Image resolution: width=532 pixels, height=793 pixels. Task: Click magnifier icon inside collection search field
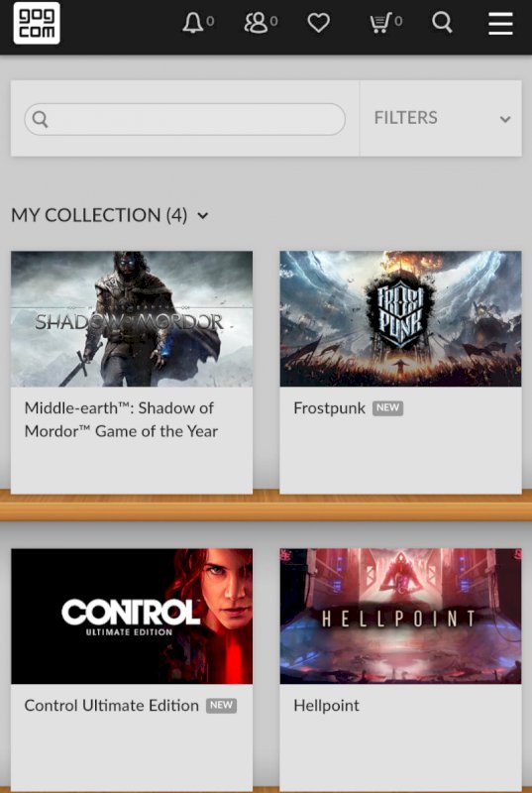click(x=40, y=119)
